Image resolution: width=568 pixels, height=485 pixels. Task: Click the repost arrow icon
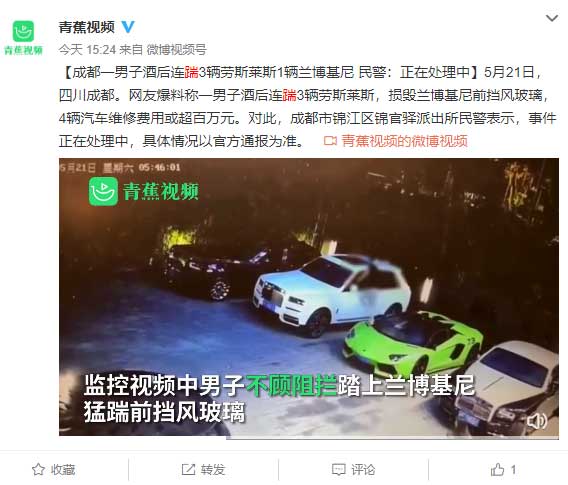pyautogui.click(x=188, y=469)
